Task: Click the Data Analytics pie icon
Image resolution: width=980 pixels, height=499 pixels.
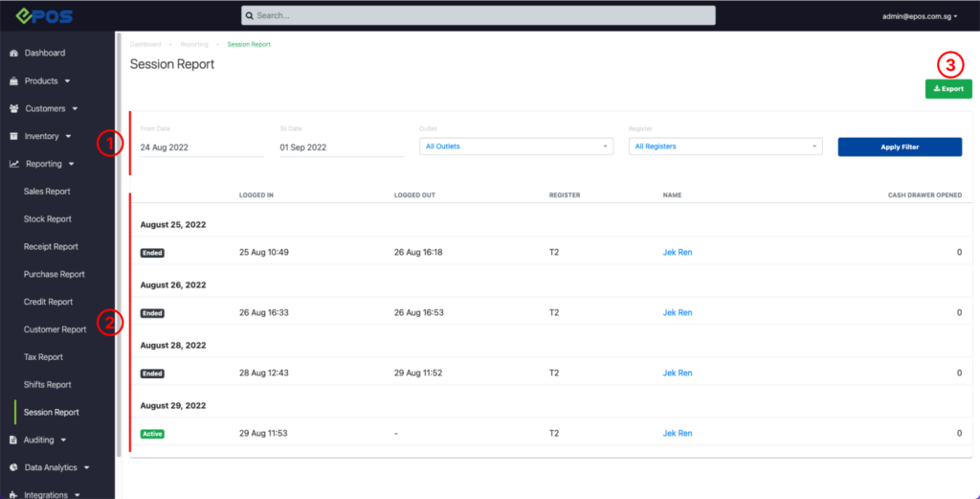Action: coord(14,468)
